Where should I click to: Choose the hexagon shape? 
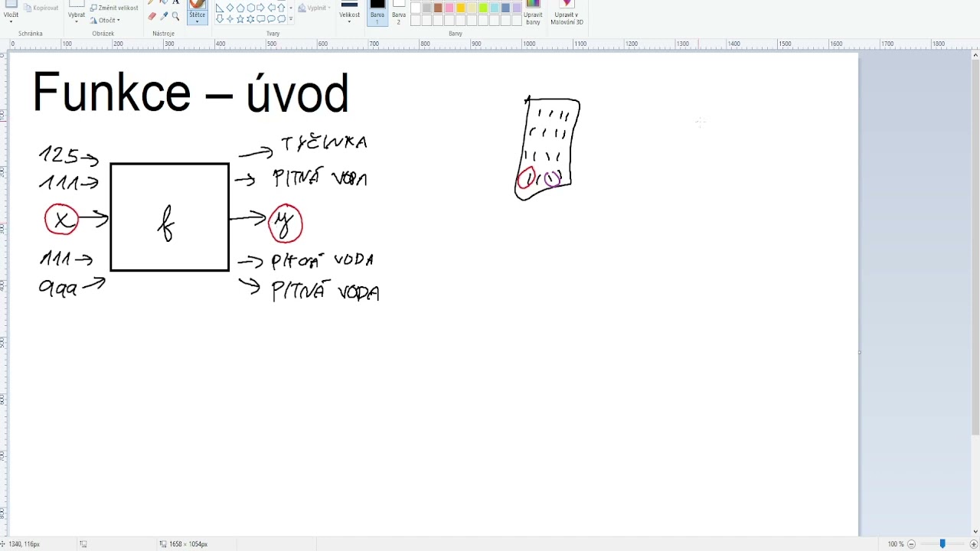point(250,8)
